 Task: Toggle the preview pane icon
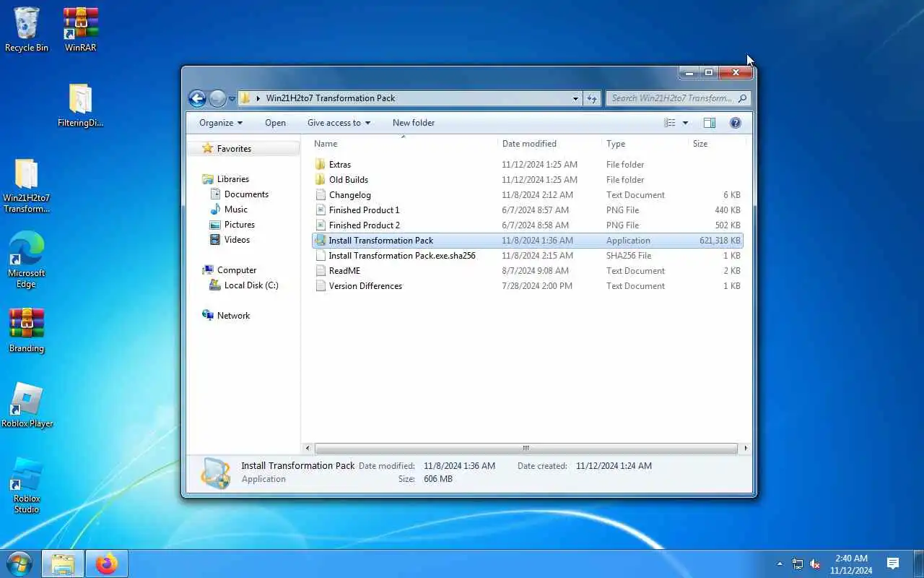click(710, 123)
